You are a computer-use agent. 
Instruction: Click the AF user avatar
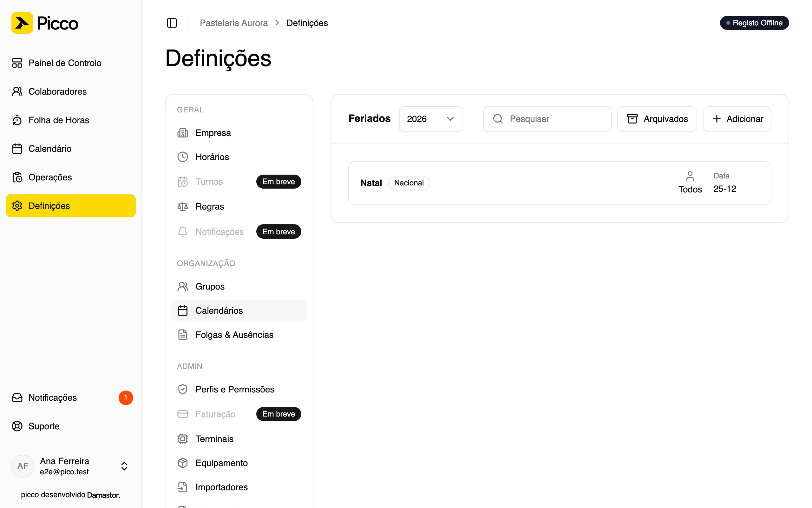pyautogui.click(x=23, y=466)
